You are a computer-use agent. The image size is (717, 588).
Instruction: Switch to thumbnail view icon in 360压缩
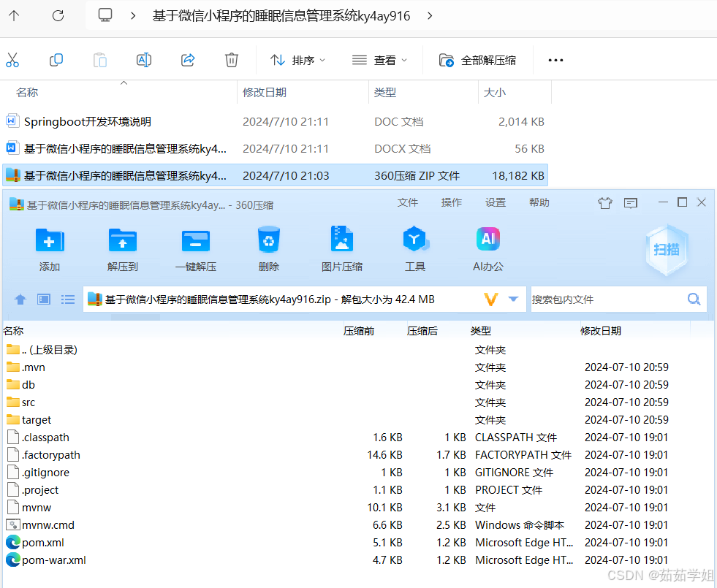coord(44,299)
